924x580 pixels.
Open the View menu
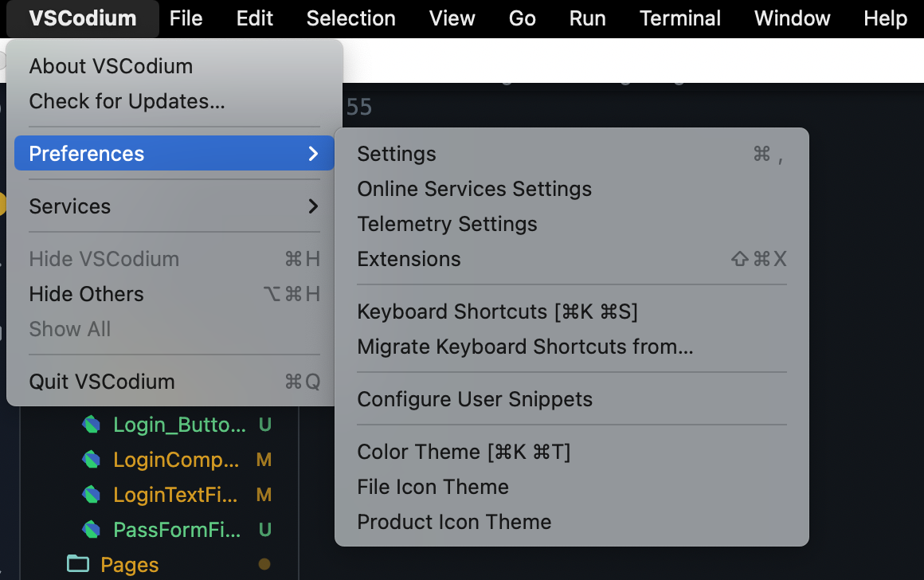(x=452, y=19)
